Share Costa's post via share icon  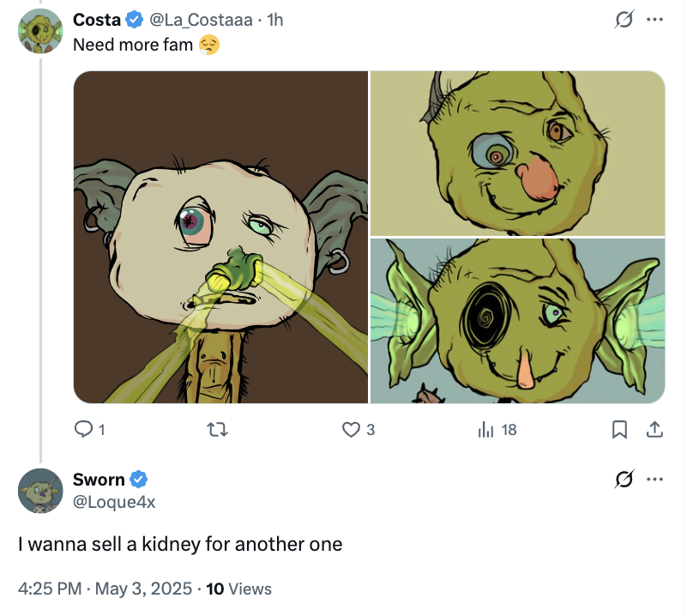(x=654, y=429)
